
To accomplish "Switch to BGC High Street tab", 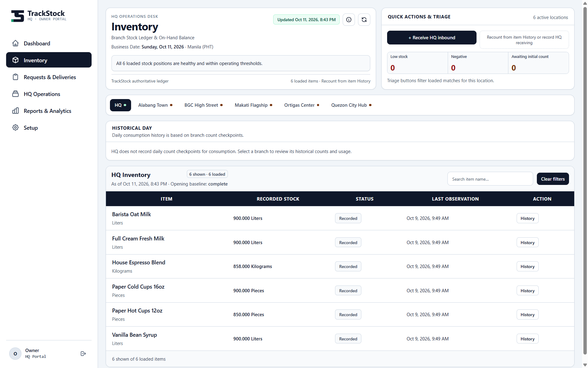I will (203, 105).
